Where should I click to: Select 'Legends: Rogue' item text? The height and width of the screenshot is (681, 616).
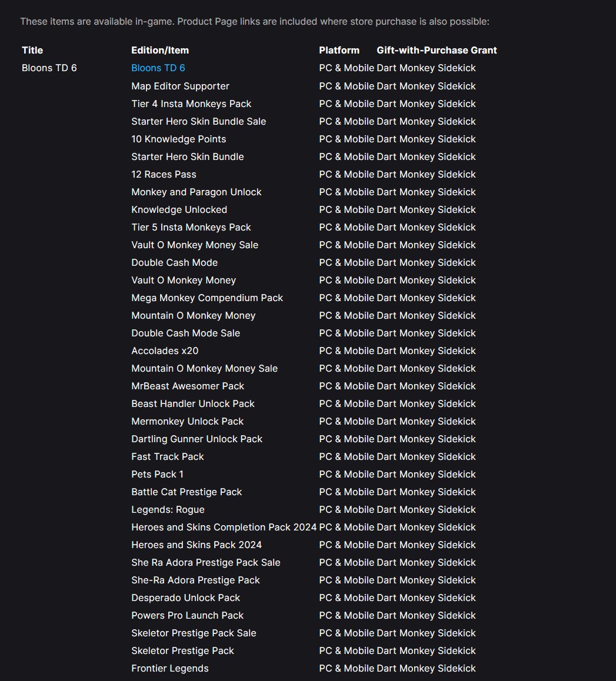click(168, 510)
